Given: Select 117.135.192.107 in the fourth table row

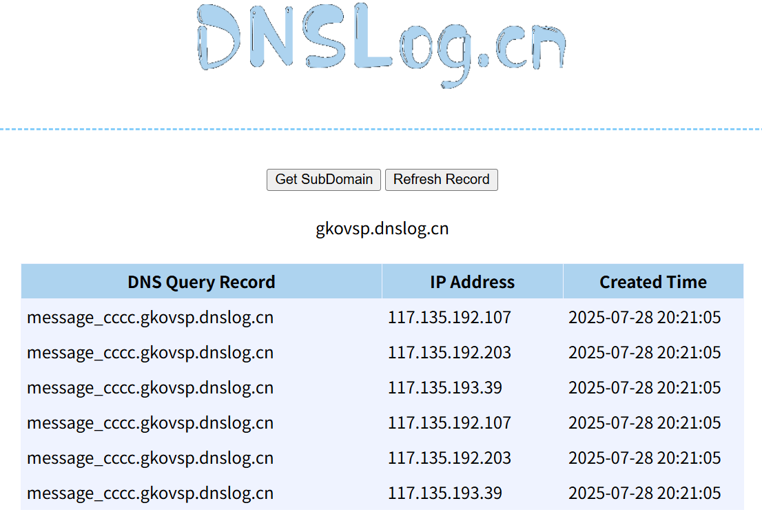Looking at the screenshot, I should tap(449, 423).
